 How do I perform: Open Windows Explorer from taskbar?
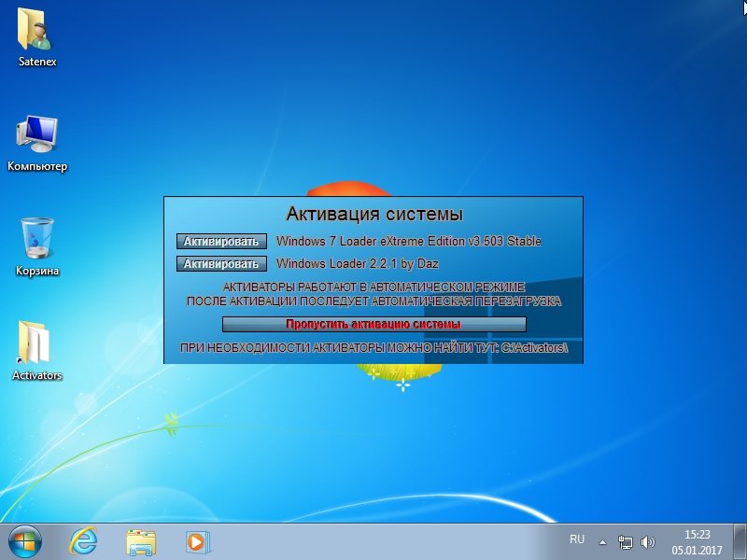coord(141,542)
